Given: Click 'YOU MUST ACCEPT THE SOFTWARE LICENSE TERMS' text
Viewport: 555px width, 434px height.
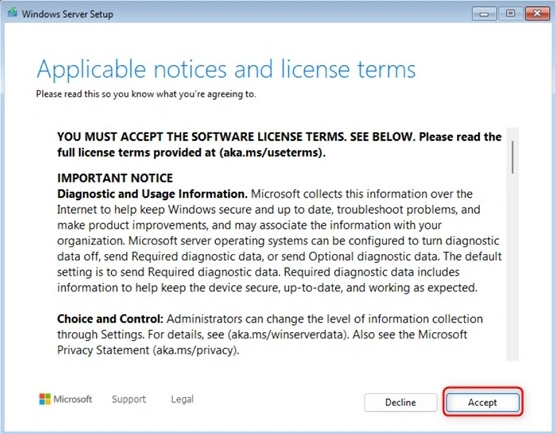Looking at the screenshot, I should (202, 137).
